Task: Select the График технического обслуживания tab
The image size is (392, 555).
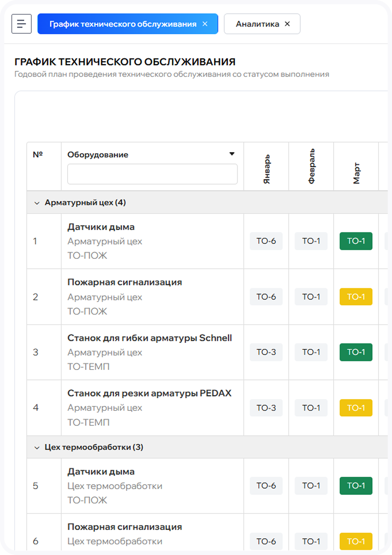Action: (x=122, y=24)
